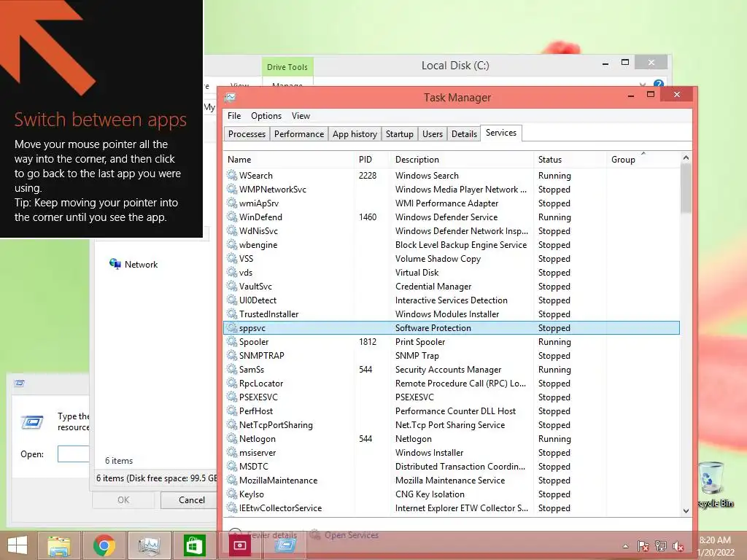The height and width of the screenshot is (560, 747).
Task: Switch to the Performance tab
Action: pos(298,134)
